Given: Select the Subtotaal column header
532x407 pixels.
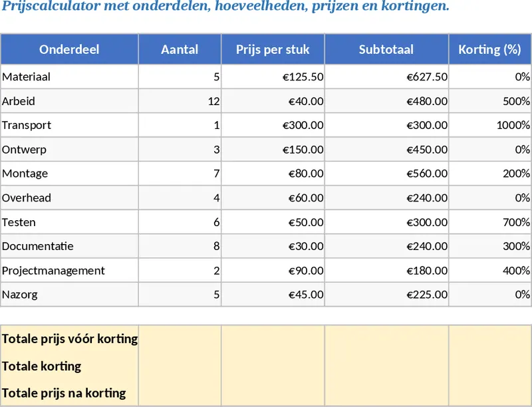Looking at the screenshot, I should coord(386,50).
